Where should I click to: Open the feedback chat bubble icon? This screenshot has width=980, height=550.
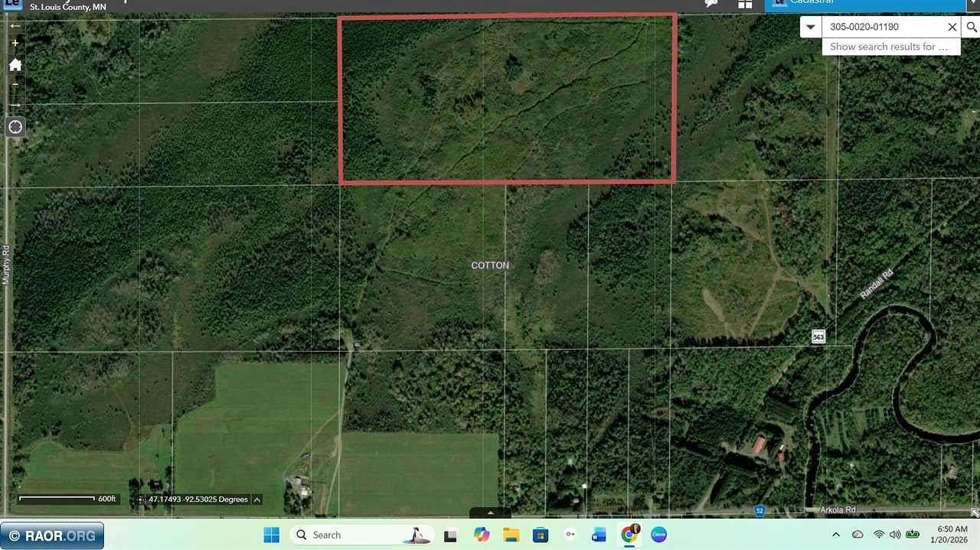click(709, 3)
